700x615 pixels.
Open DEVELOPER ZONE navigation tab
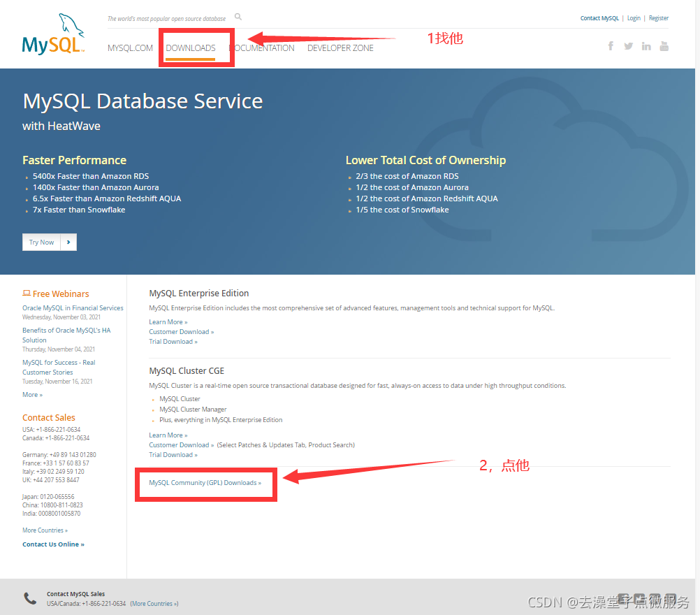point(340,48)
